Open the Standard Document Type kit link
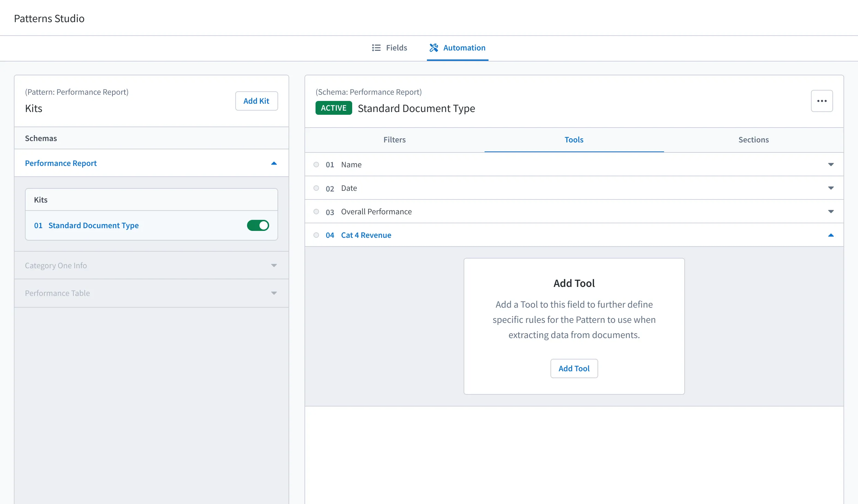This screenshot has width=858, height=504. tap(93, 225)
